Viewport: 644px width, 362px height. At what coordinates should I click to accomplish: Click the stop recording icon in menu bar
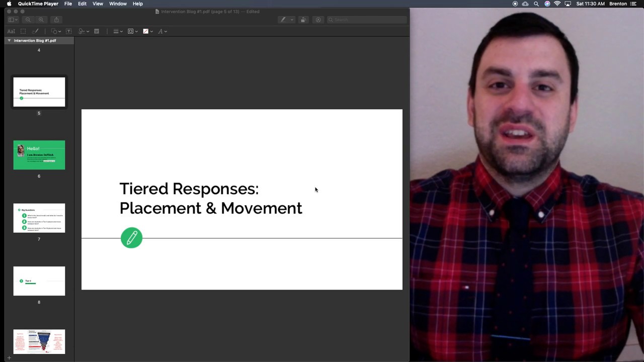click(515, 4)
